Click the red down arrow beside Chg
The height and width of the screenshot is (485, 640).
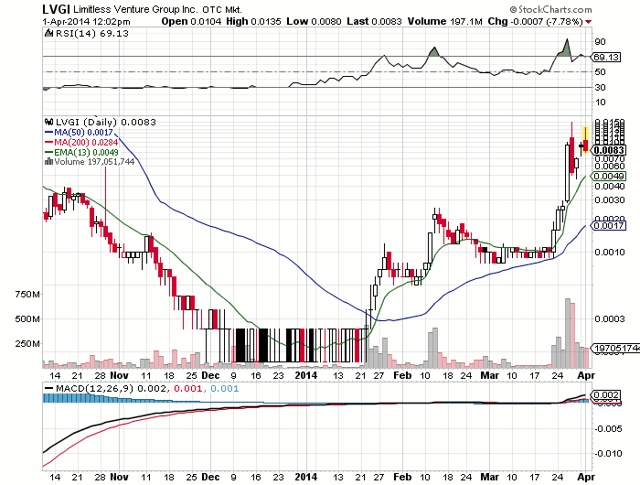(x=589, y=22)
